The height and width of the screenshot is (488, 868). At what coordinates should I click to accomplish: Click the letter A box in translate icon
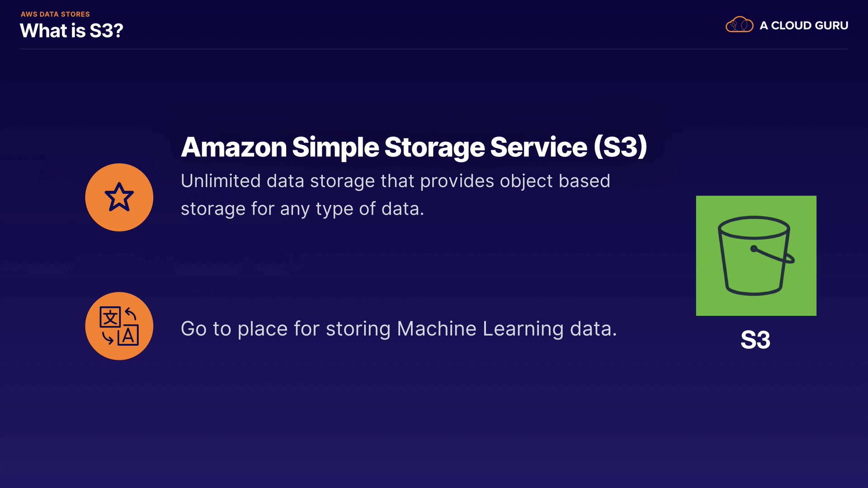[x=128, y=336]
